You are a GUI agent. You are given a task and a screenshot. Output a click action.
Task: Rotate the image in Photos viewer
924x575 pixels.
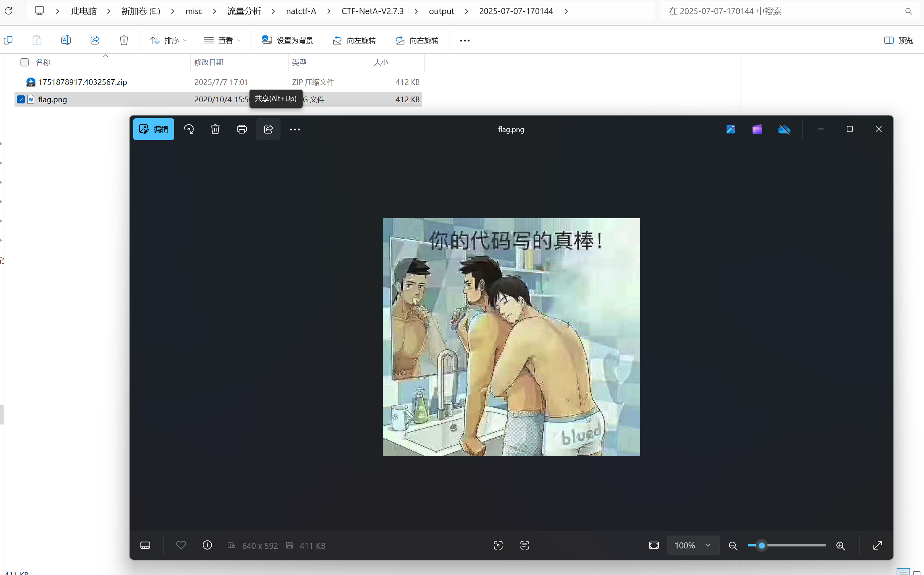tap(189, 129)
